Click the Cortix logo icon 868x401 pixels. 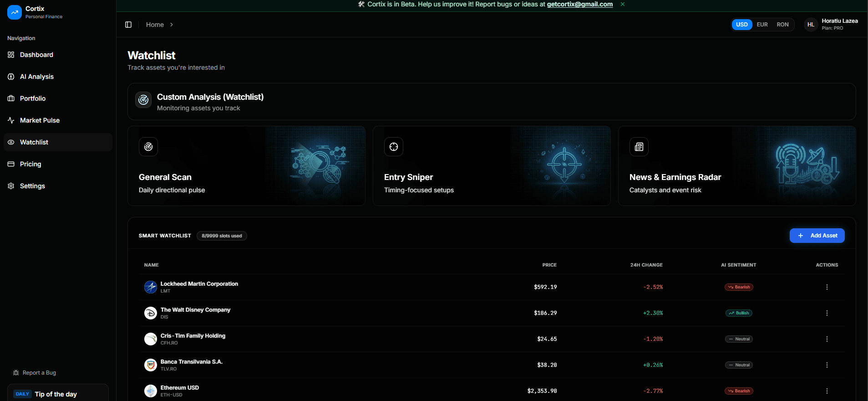click(15, 12)
